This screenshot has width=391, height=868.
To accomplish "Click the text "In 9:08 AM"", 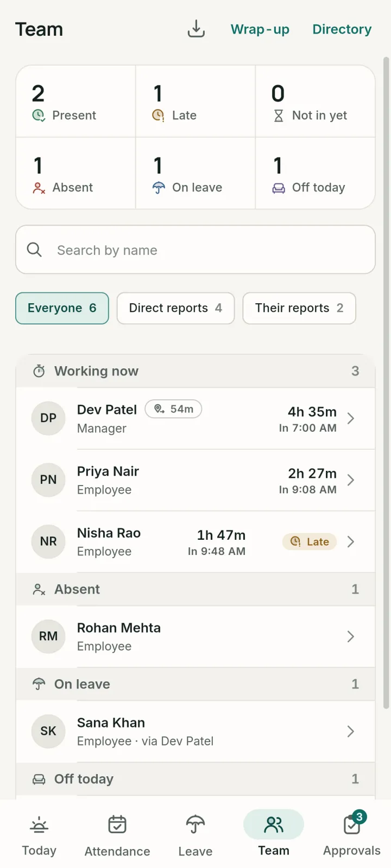I will 308,489.
